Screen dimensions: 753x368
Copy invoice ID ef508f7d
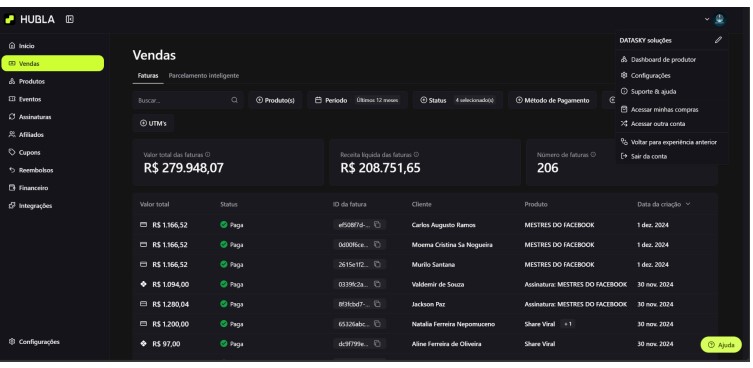tap(377, 225)
